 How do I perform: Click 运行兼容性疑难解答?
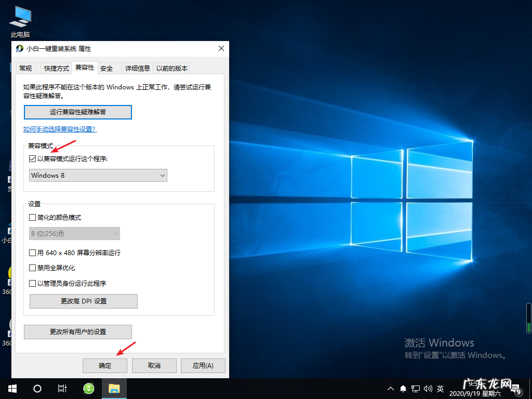coord(77,112)
